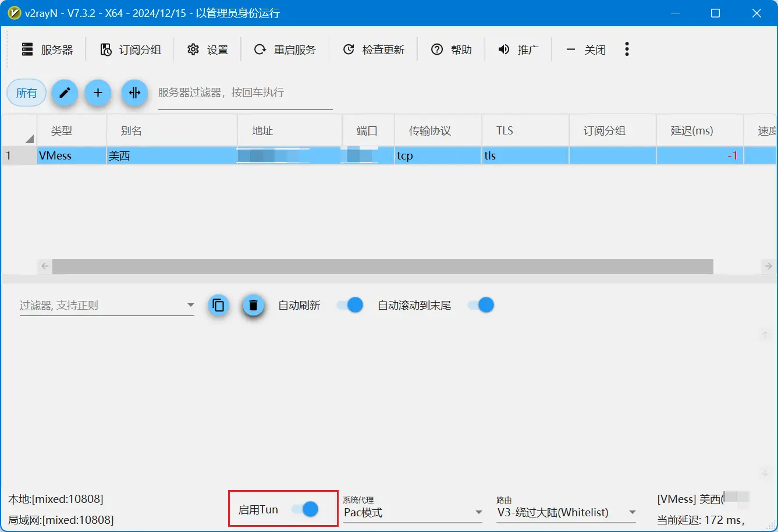Toggle the 自动刷新 auto refresh switch
The image size is (778, 532).
[x=350, y=305]
